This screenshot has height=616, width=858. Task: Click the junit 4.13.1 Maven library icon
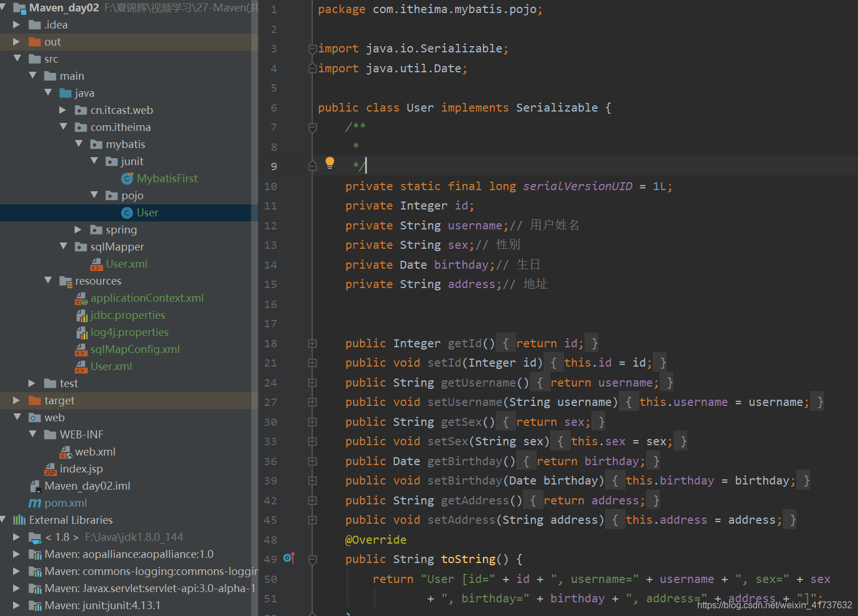[35, 605]
